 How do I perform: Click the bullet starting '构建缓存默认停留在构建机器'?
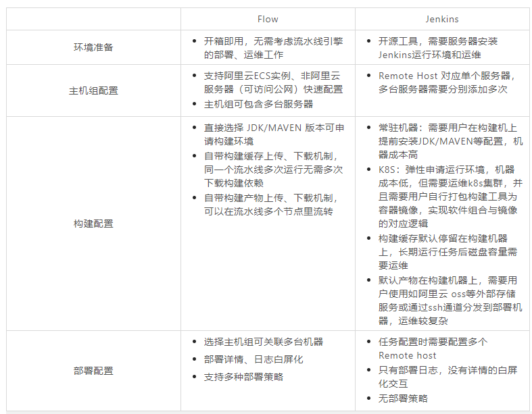coord(448,252)
